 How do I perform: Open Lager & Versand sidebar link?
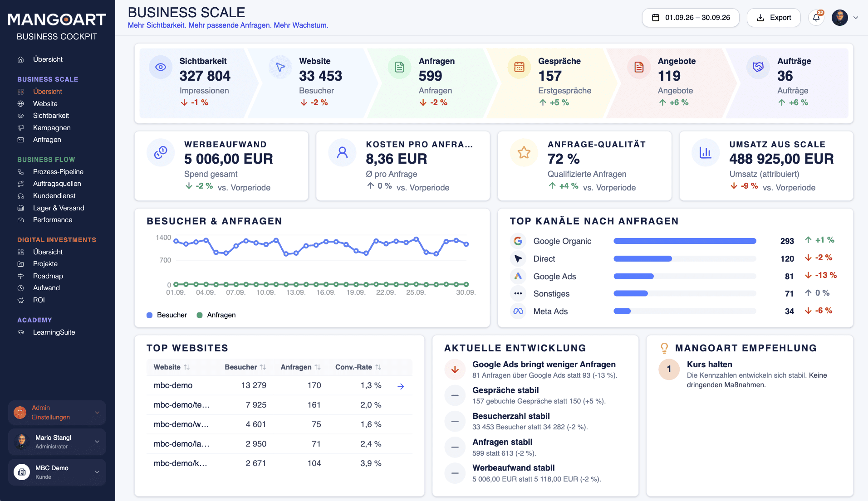pos(59,208)
